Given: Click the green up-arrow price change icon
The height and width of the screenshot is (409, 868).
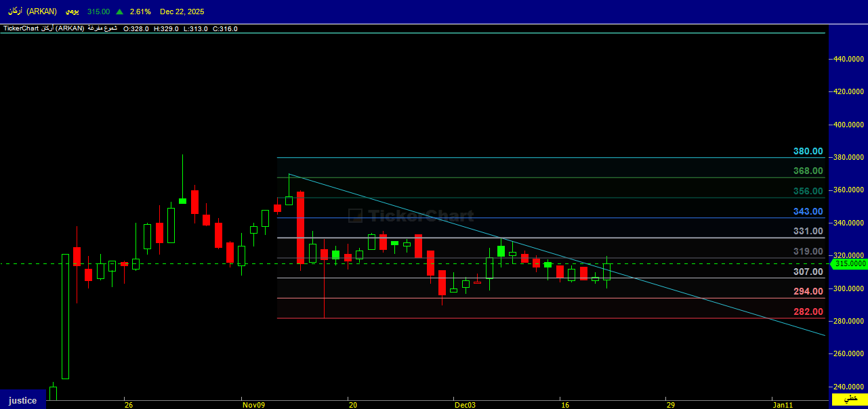Looking at the screenshot, I should [119, 12].
